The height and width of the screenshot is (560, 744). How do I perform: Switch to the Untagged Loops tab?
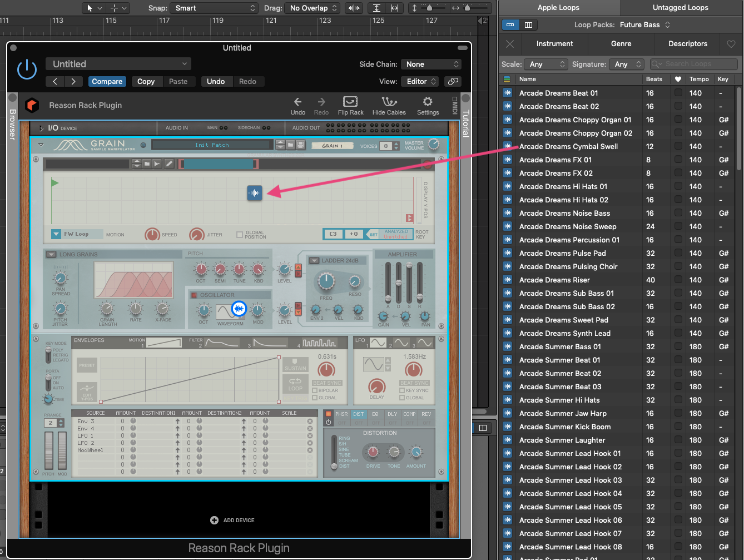(681, 8)
